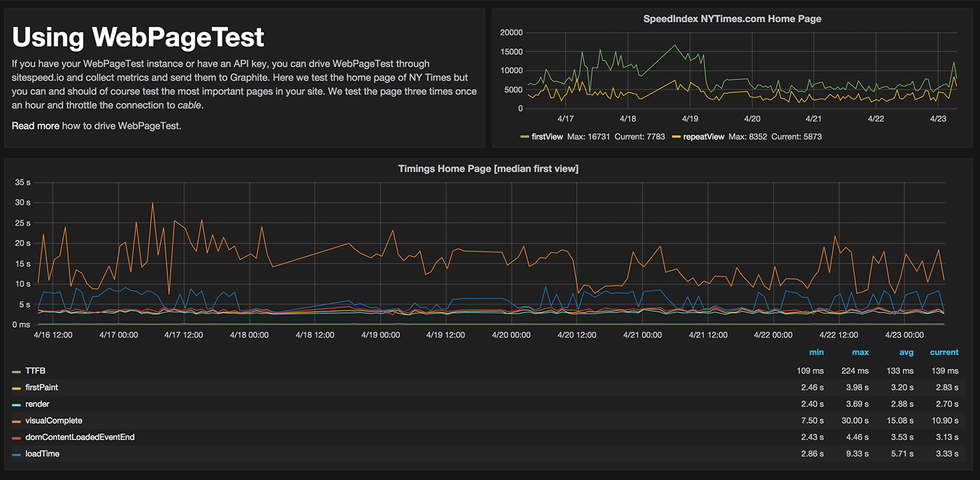Sort legend by current column
The width and height of the screenshot is (980, 480).
pyautogui.click(x=944, y=352)
